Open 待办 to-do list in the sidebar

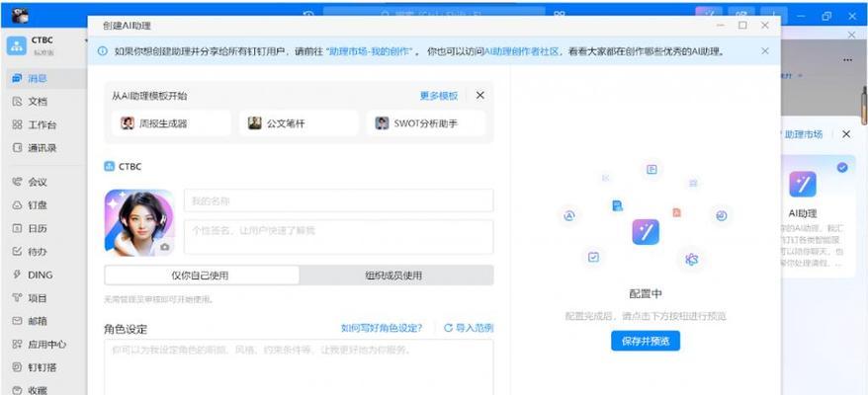[x=30, y=252]
